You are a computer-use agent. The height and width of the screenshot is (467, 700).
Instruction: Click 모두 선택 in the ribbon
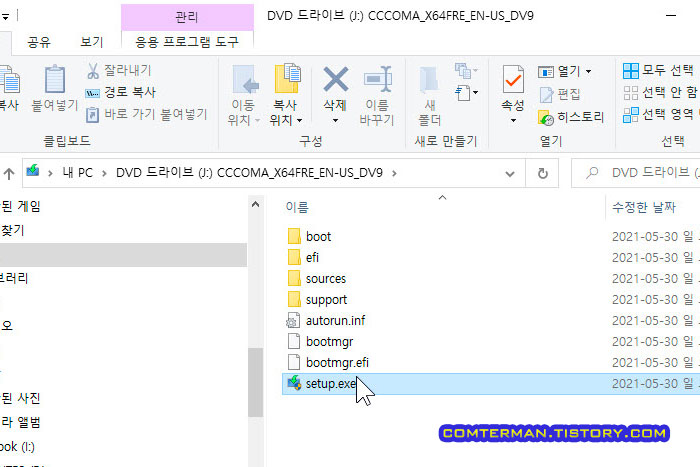[668, 70]
